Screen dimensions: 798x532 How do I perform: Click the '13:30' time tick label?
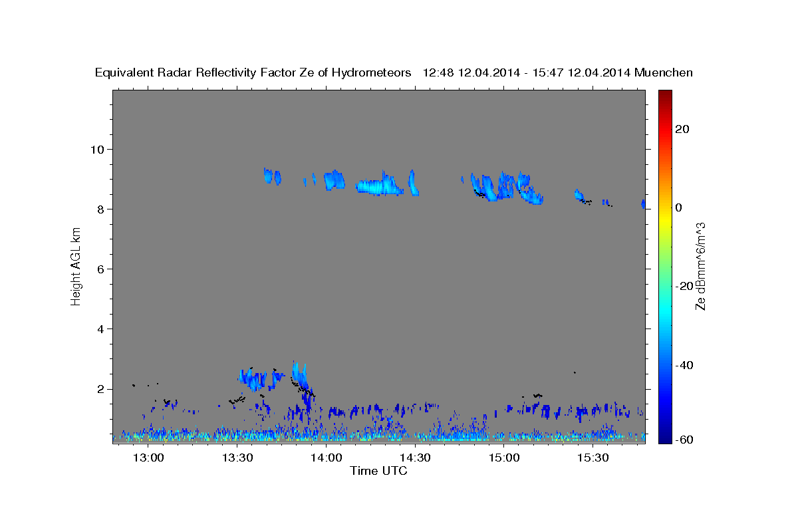click(x=237, y=458)
